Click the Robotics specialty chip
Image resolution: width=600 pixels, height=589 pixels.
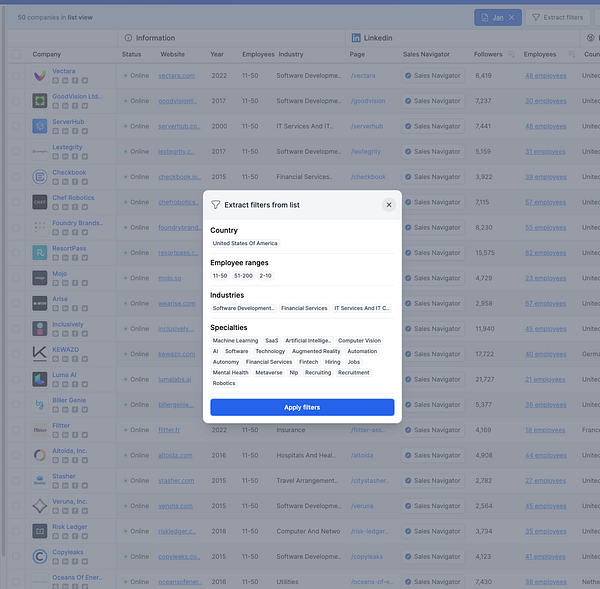[224, 383]
